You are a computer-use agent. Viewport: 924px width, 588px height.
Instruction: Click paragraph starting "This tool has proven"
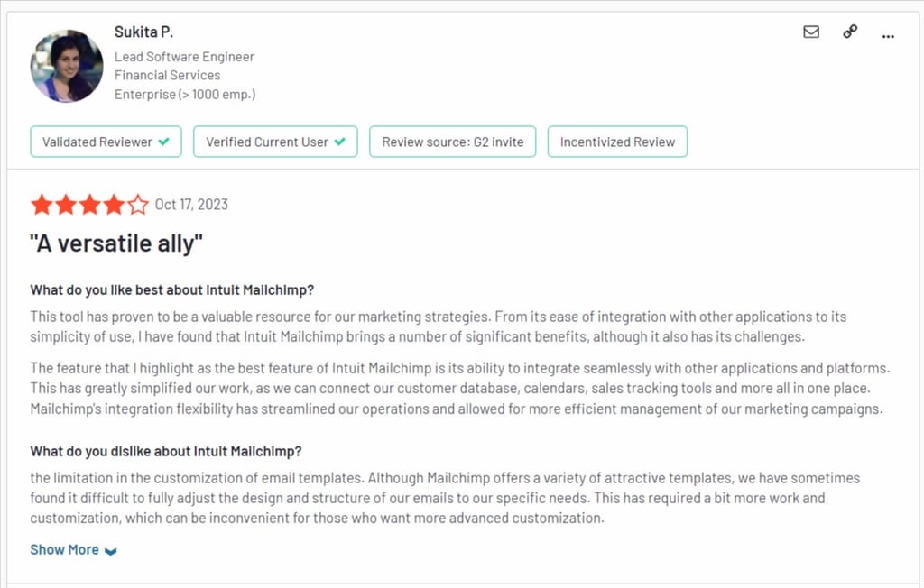[439, 326]
